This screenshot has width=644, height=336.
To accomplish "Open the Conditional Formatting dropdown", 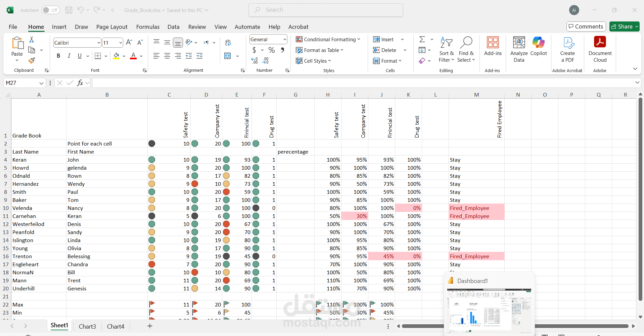I will 328,39.
